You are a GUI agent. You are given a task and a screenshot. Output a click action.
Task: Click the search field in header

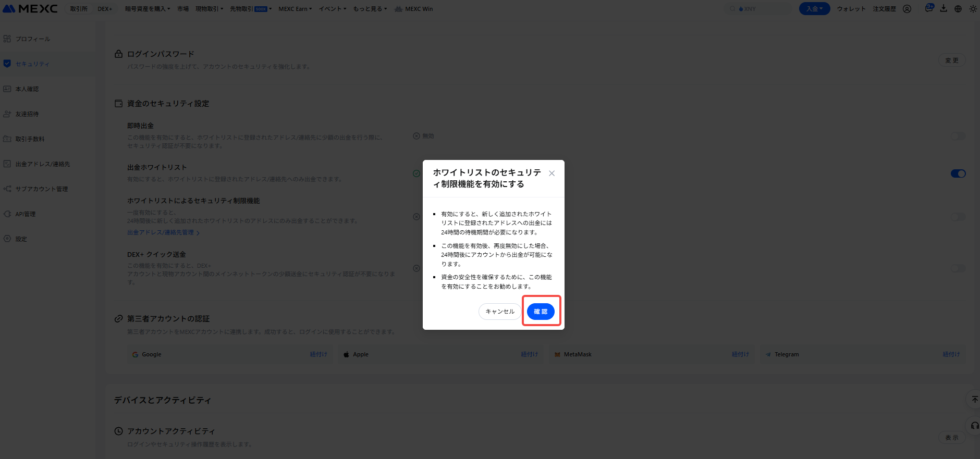(761, 9)
